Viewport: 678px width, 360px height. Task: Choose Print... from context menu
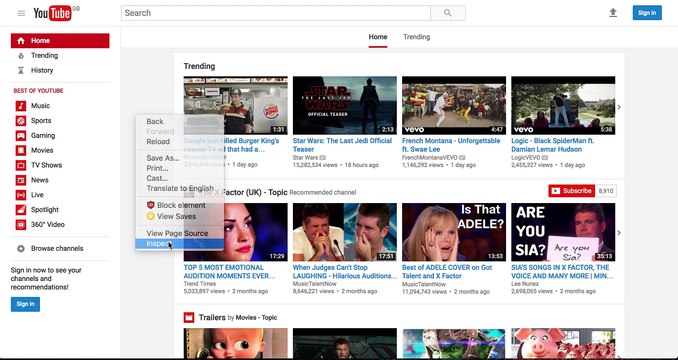tap(157, 168)
